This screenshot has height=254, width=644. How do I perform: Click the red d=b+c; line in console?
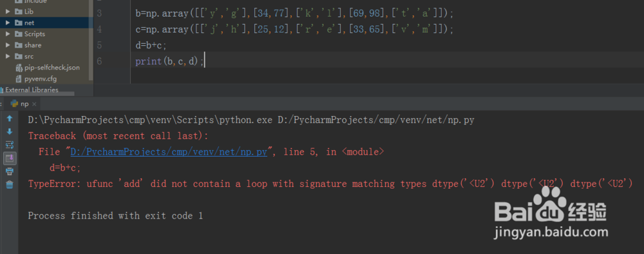(x=65, y=168)
